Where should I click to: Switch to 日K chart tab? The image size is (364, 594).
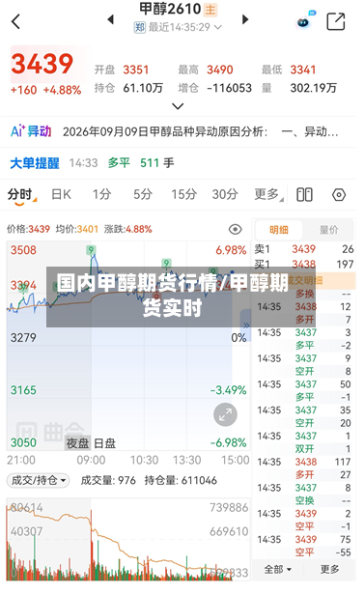pyautogui.click(x=62, y=194)
